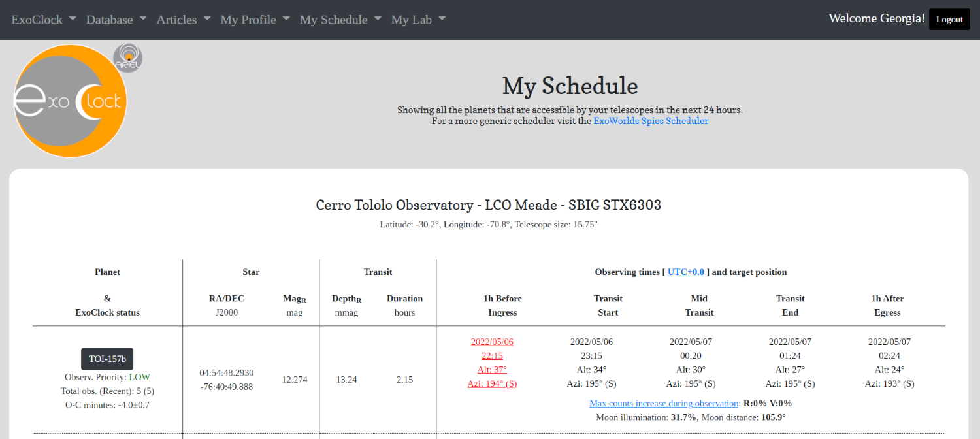Click the ARIEL badge icon
980x439 pixels.
(x=128, y=58)
